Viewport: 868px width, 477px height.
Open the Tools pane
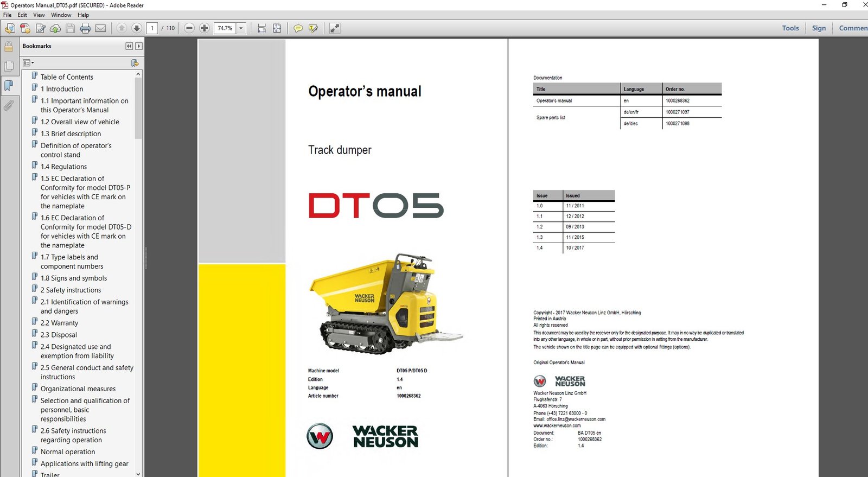coord(790,28)
